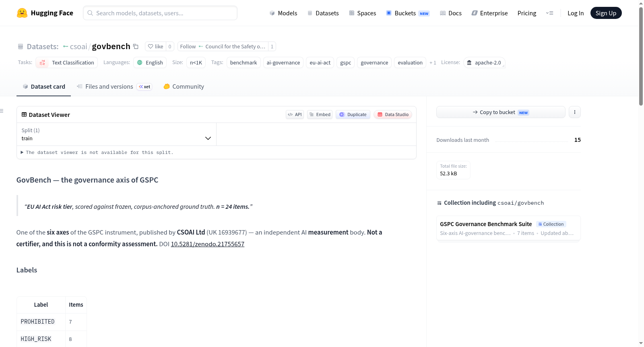Open the like count of 0

click(170, 46)
